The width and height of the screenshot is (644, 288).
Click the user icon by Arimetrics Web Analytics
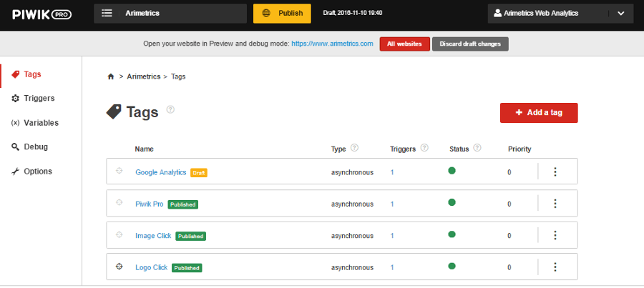(498, 13)
